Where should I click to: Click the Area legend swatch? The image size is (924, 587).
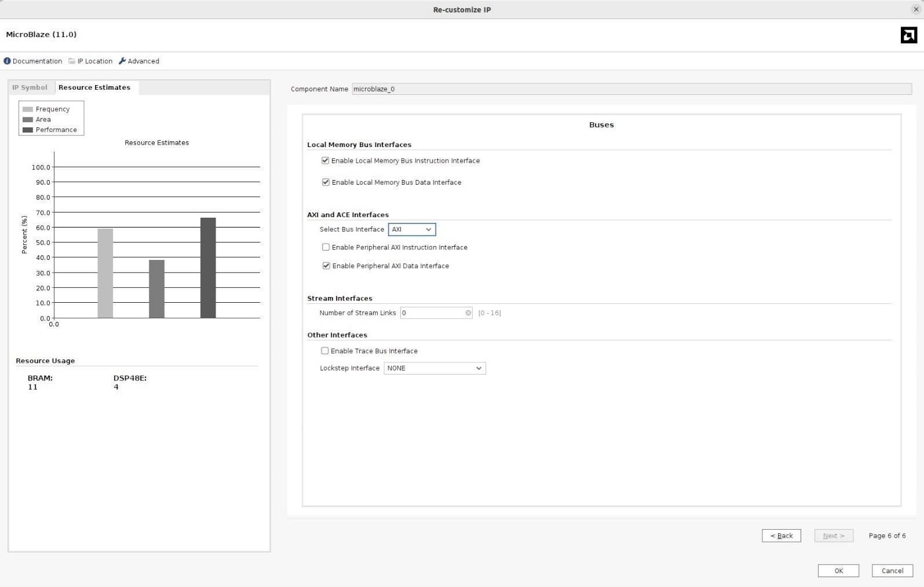[x=28, y=119]
